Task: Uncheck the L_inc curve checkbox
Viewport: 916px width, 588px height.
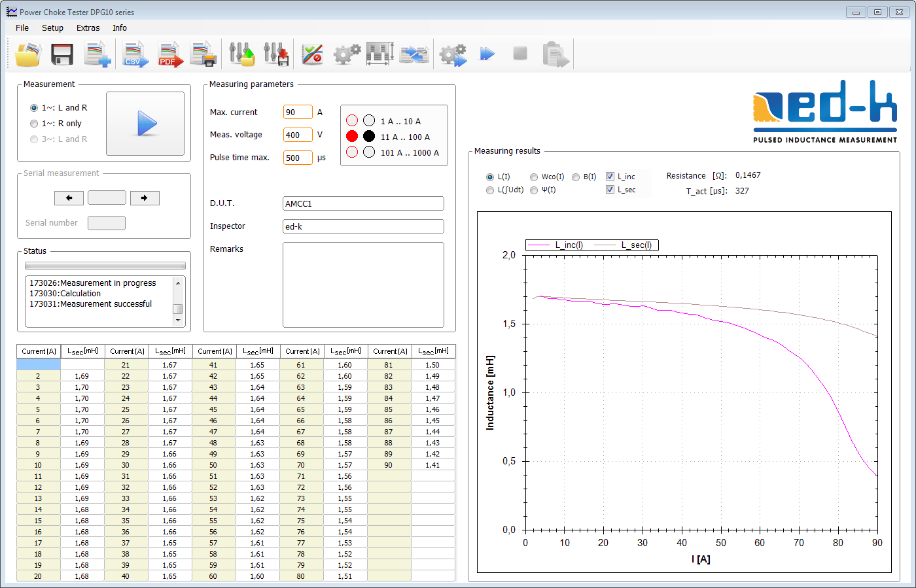Action: (x=610, y=177)
